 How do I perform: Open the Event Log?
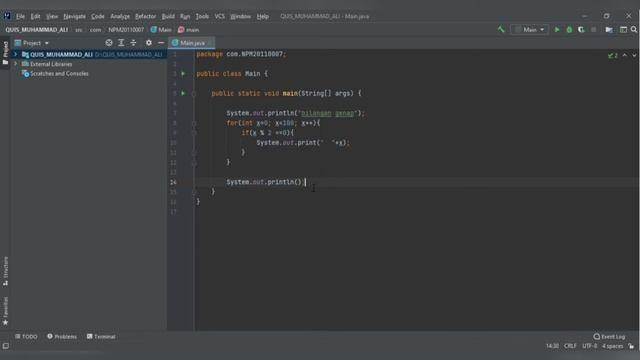coord(609,337)
